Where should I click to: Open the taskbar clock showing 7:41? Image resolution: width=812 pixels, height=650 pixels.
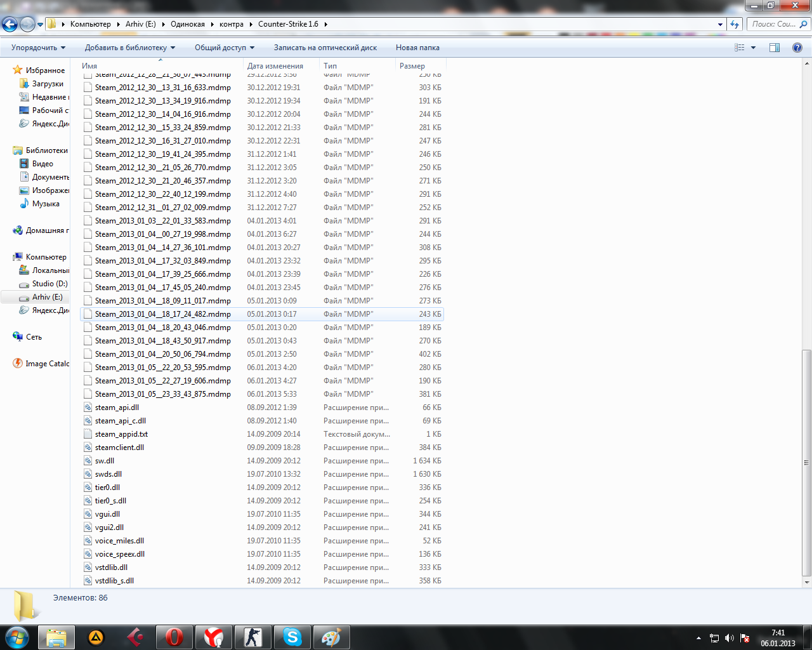pyautogui.click(x=778, y=638)
